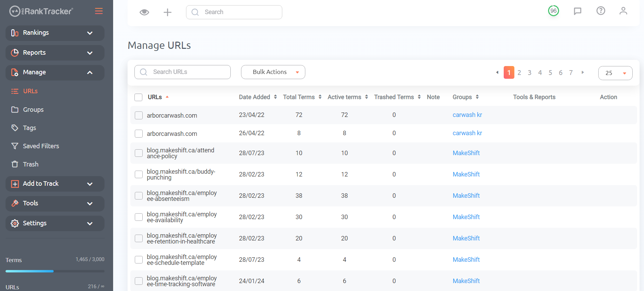This screenshot has width=644, height=291.
Task: Click the Groups folder icon
Action: tap(15, 109)
